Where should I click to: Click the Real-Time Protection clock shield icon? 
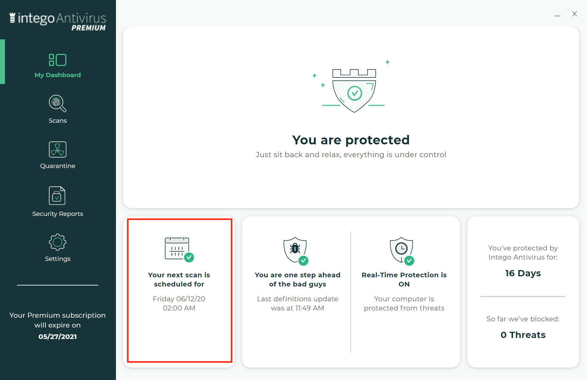tap(402, 251)
